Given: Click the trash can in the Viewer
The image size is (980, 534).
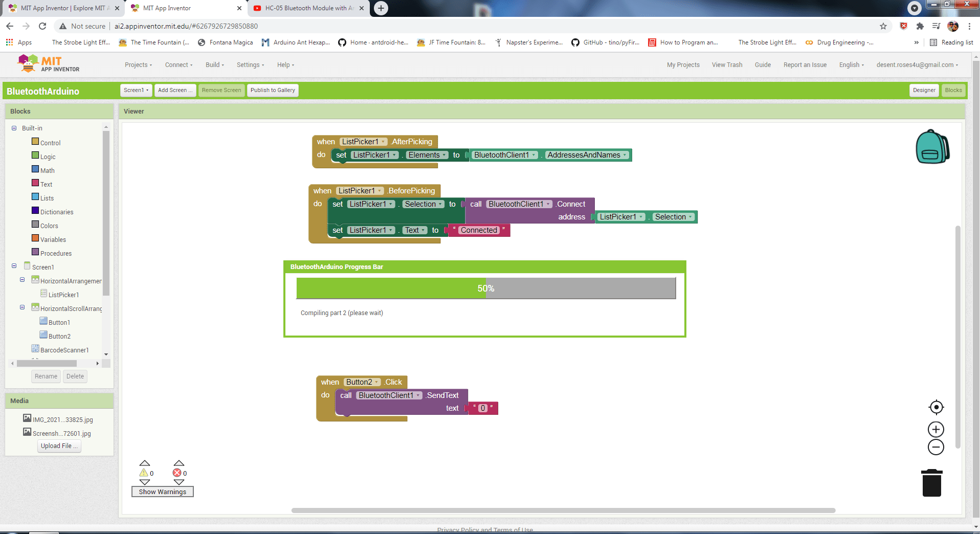Looking at the screenshot, I should point(931,483).
